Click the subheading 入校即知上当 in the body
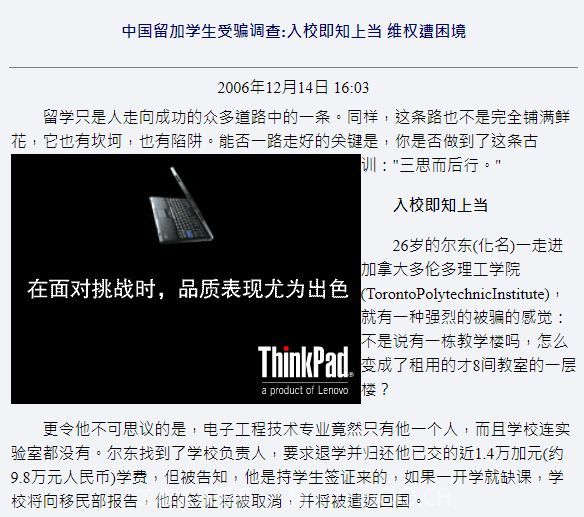 tap(441, 205)
